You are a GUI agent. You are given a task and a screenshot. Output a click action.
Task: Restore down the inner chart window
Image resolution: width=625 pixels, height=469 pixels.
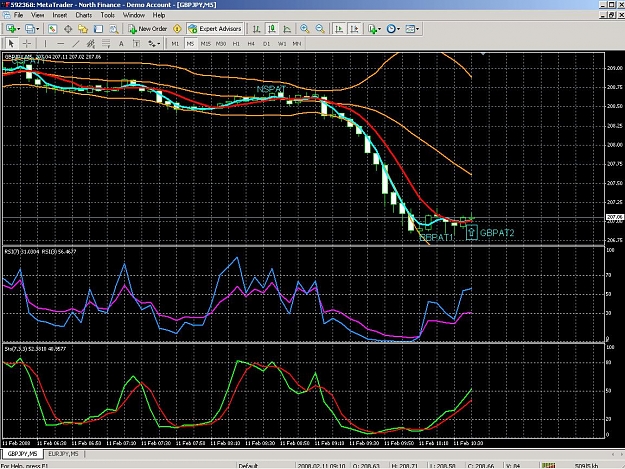click(x=611, y=15)
